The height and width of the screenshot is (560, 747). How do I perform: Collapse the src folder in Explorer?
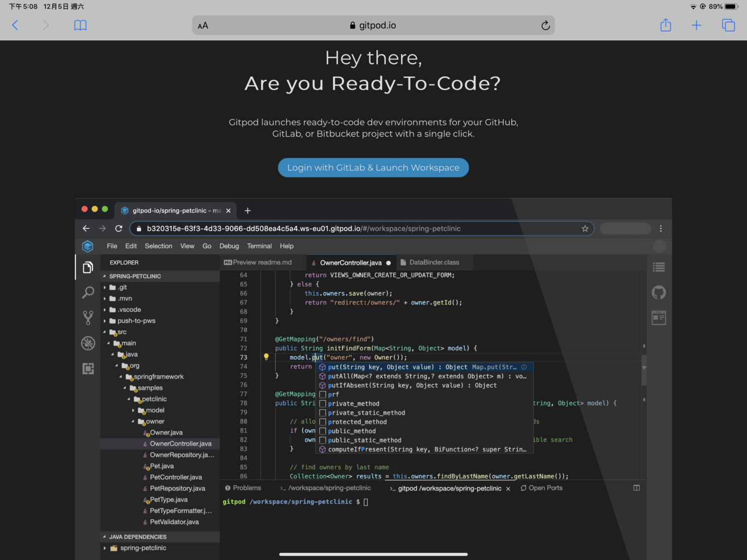[105, 332]
